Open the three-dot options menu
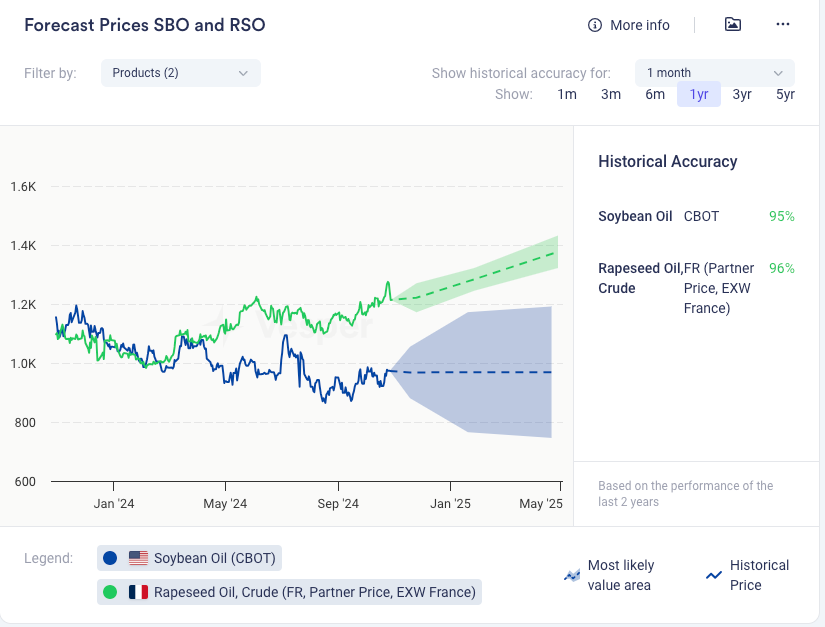This screenshot has width=825, height=627. tap(783, 25)
